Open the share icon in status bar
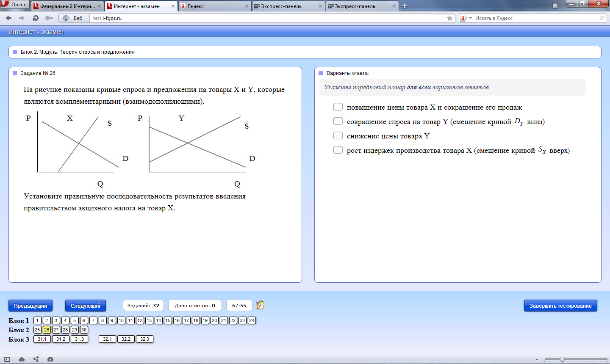The height and width of the screenshot is (364, 610). [36, 359]
